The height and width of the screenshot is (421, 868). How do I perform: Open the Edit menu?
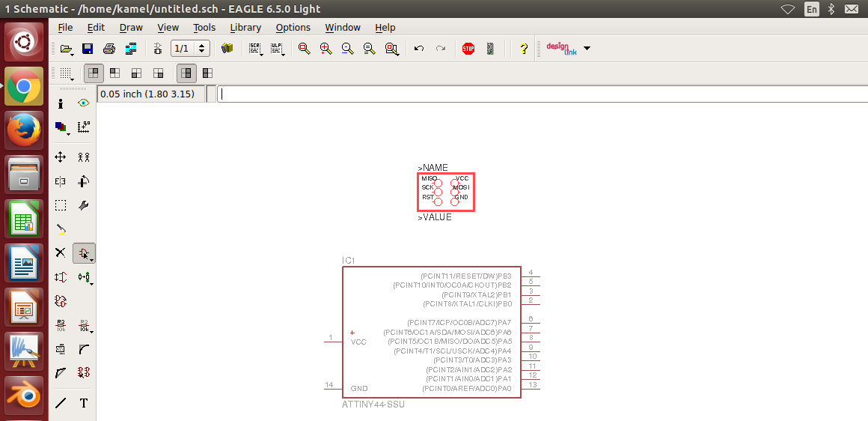point(96,27)
